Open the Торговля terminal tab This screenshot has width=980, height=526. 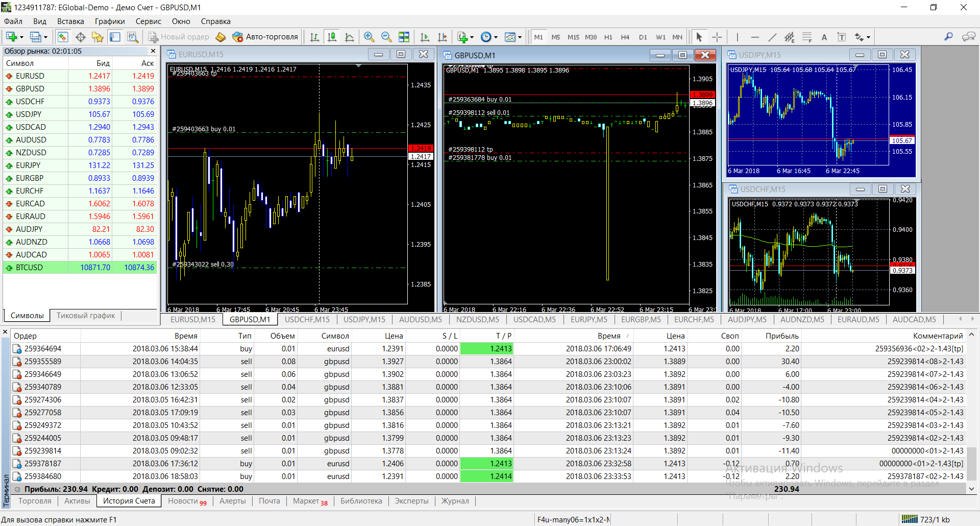[35, 501]
